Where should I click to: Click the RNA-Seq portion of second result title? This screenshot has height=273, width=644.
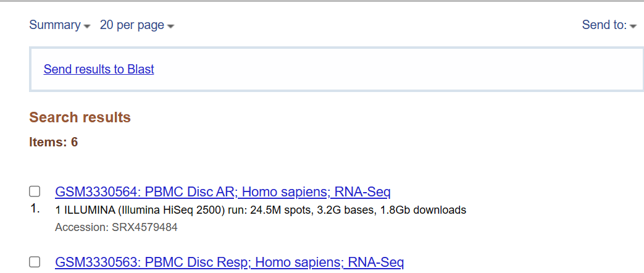pyautogui.click(x=376, y=262)
